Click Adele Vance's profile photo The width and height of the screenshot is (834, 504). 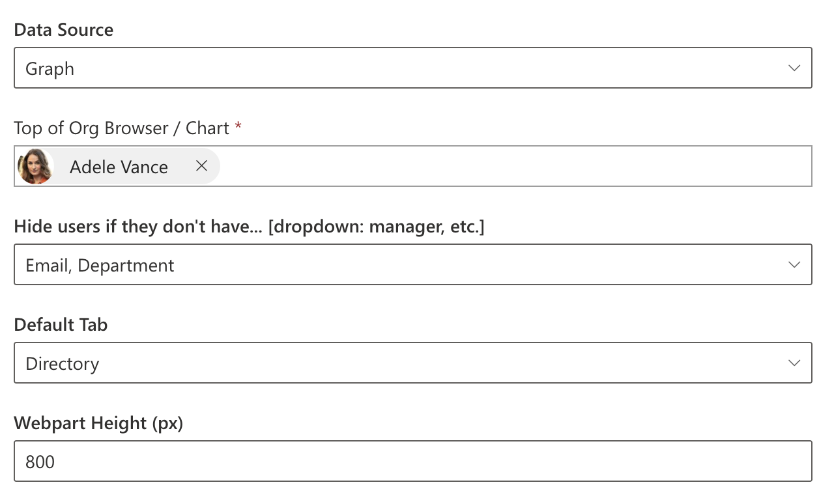[x=35, y=167]
